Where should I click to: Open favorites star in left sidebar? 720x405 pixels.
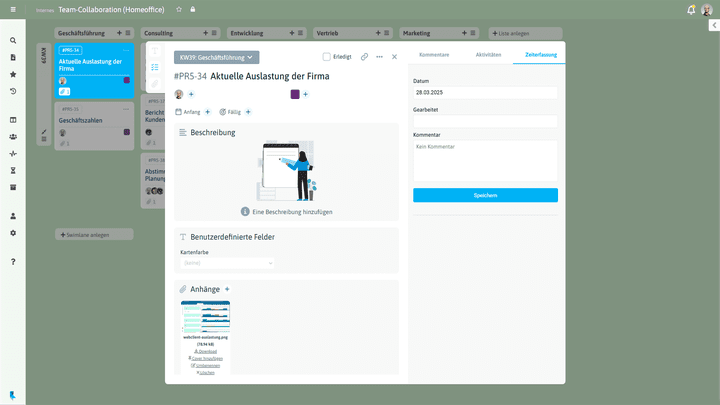[x=13, y=74]
